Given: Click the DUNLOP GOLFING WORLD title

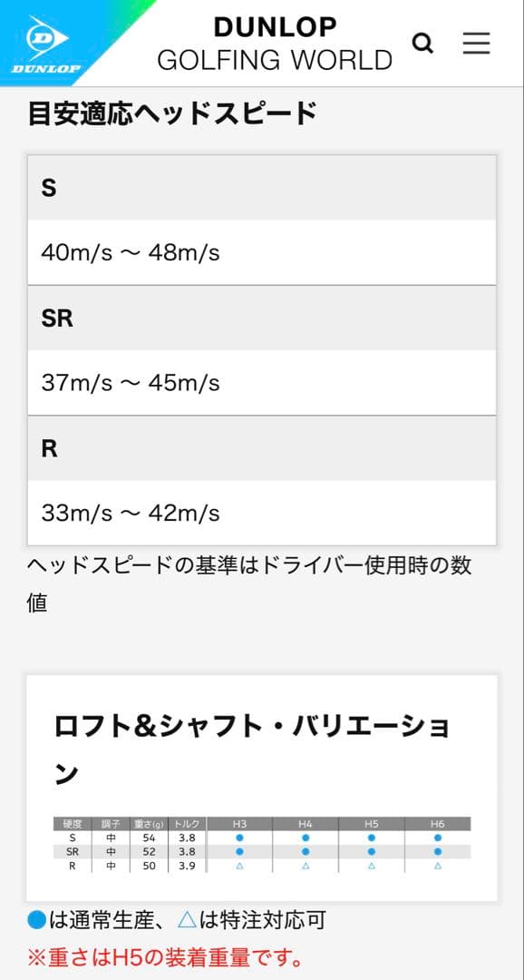Looking at the screenshot, I should pyautogui.click(x=276, y=42).
